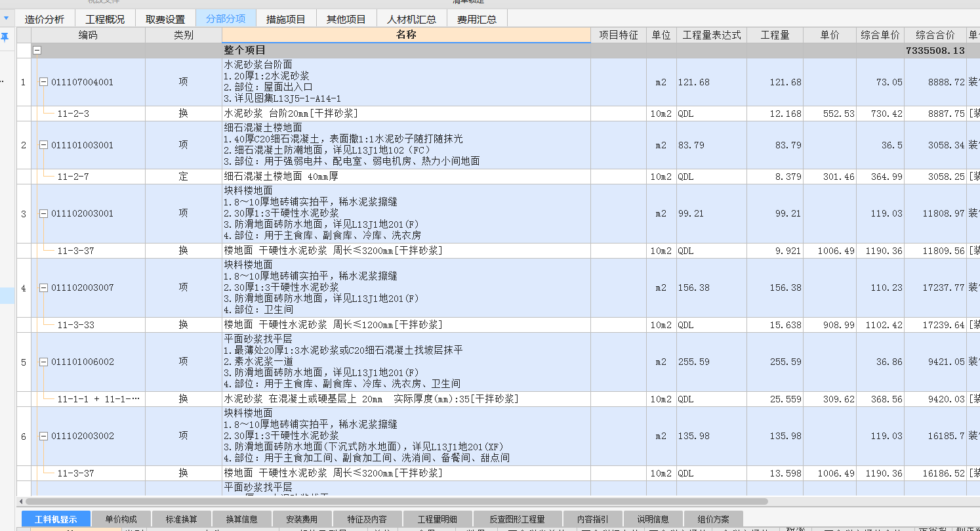Select sub-item code 11-2-7

point(73,177)
